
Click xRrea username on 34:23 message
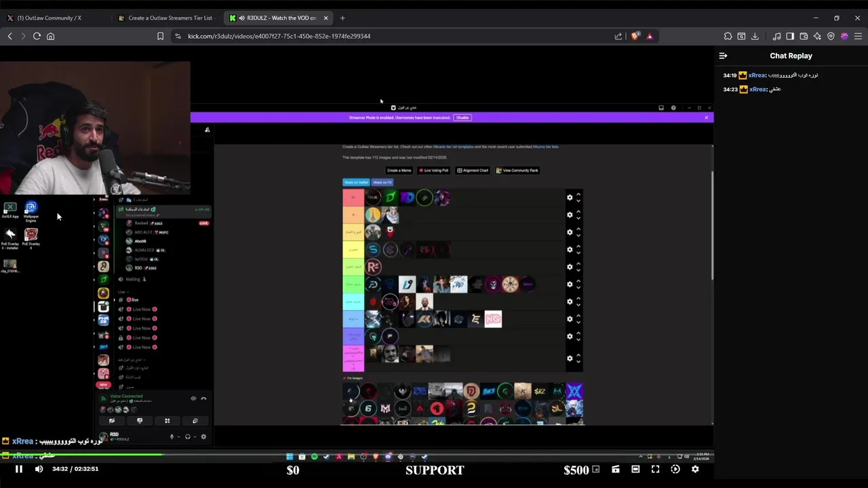[x=757, y=89]
